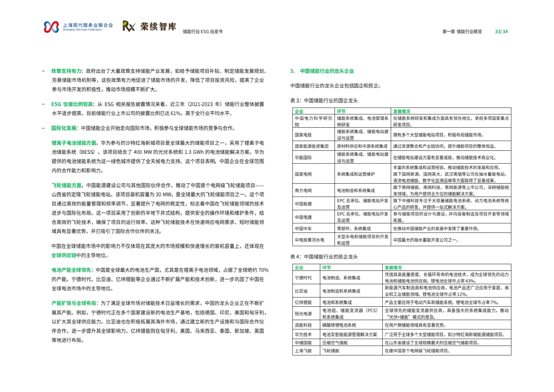Image resolution: width=554 pixels, height=392 pixels.
Task: Click the cell 拥有多个大型储能电站项目，积极布局储能市场。
Action: (451, 134)
